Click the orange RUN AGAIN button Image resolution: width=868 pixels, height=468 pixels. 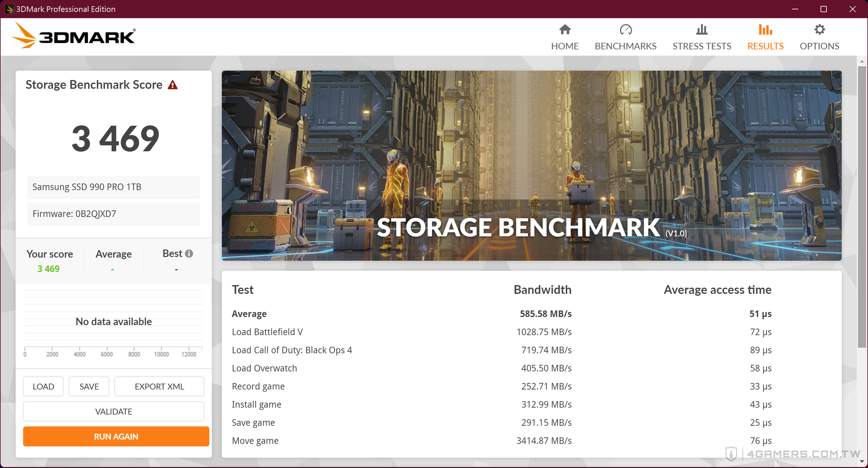116,436
